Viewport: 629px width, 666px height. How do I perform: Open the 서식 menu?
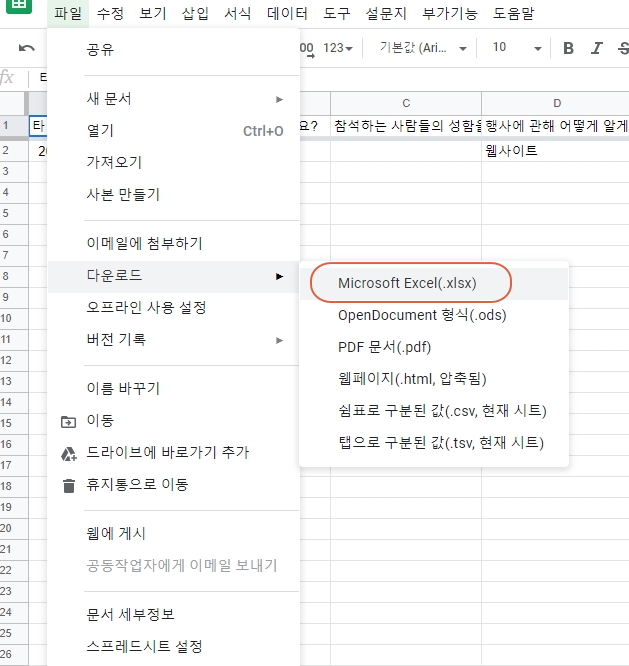tap(238, 14)
